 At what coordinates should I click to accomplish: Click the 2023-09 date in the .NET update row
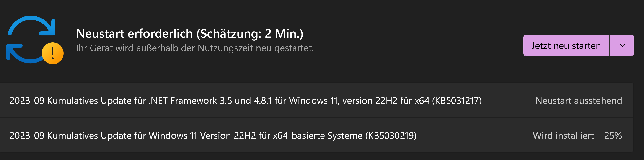pyautogui.click(x=27, y=101)
